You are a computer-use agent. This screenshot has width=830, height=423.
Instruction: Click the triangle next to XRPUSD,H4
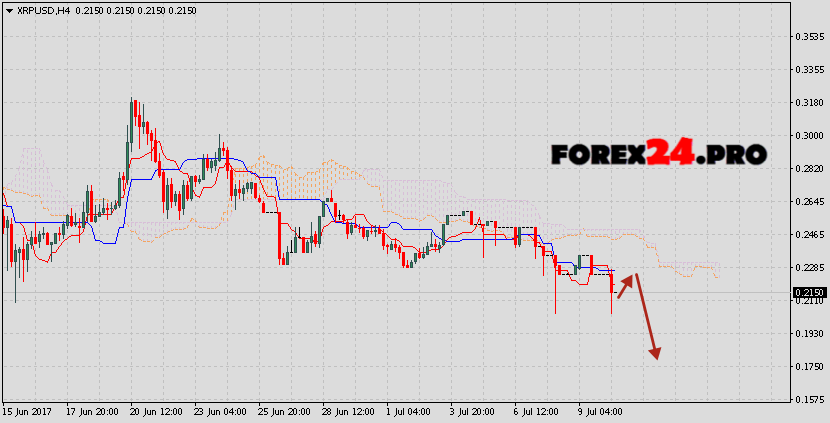click(x=8, y=8)
